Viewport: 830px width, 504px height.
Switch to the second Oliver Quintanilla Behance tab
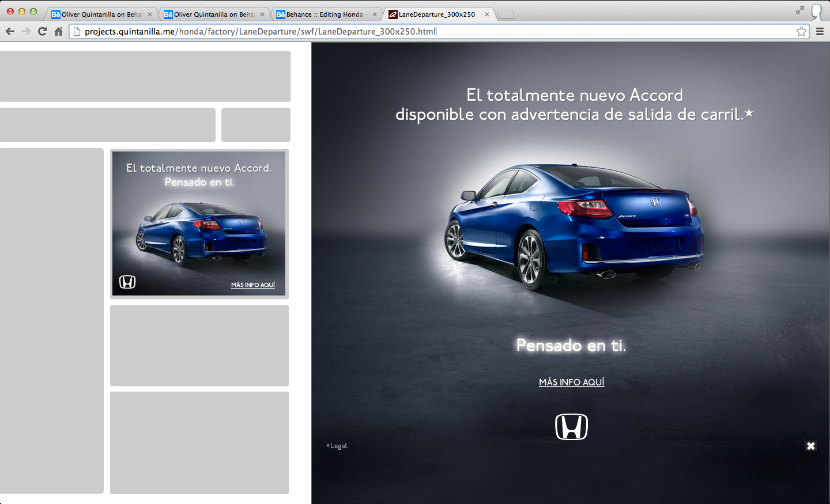(210, 14)
